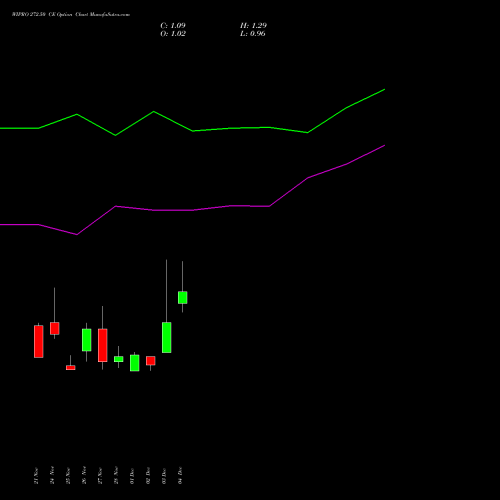
Task: Select the red candlestick for 21 Nov
Action: tap(39, 341)
